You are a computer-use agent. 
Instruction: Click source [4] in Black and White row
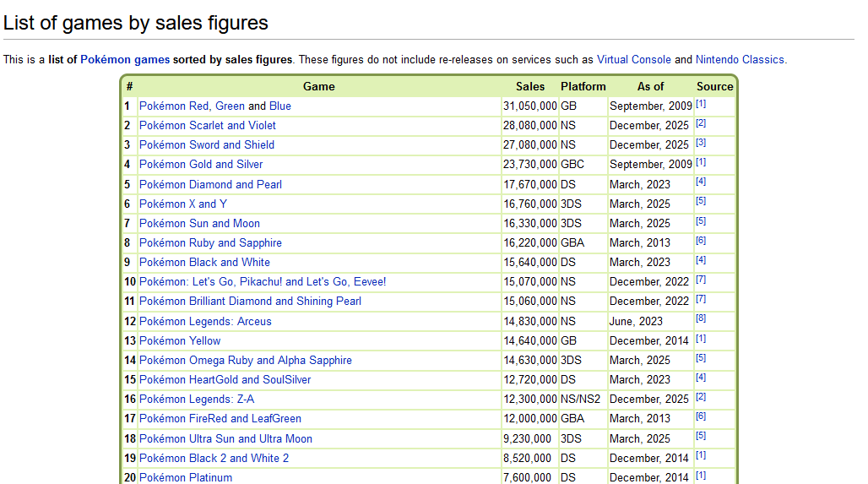(x=701, y=259)
